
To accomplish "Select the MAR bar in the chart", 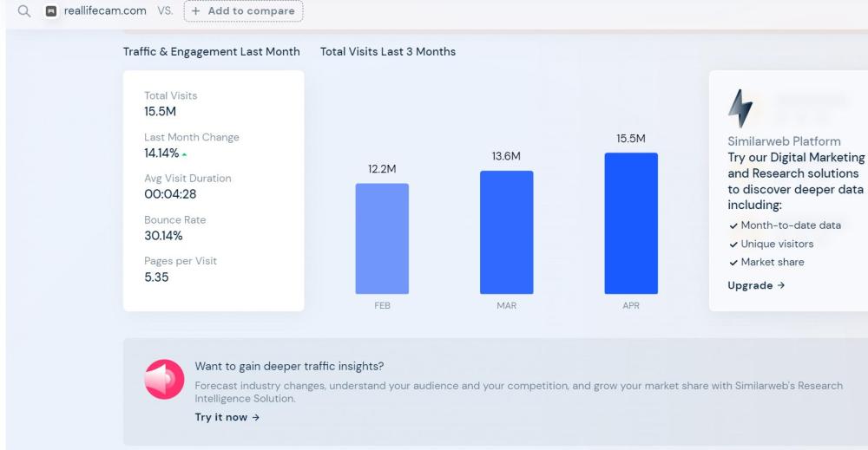I will tap(506, 232).
